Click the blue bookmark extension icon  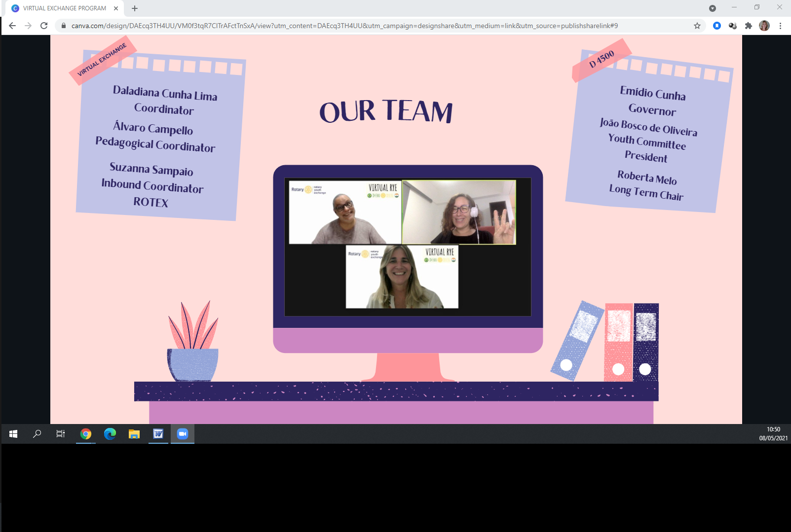point(717,26)
